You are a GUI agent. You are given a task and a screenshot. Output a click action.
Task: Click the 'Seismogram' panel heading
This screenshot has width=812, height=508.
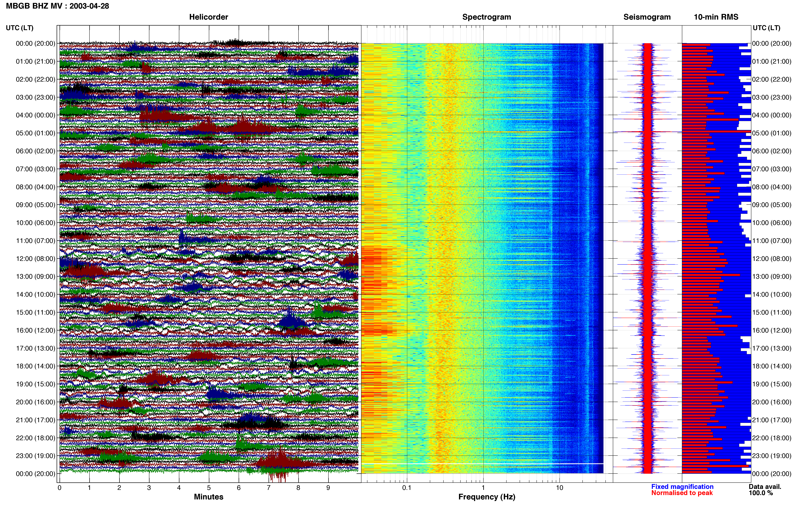[x=647, y=17]
